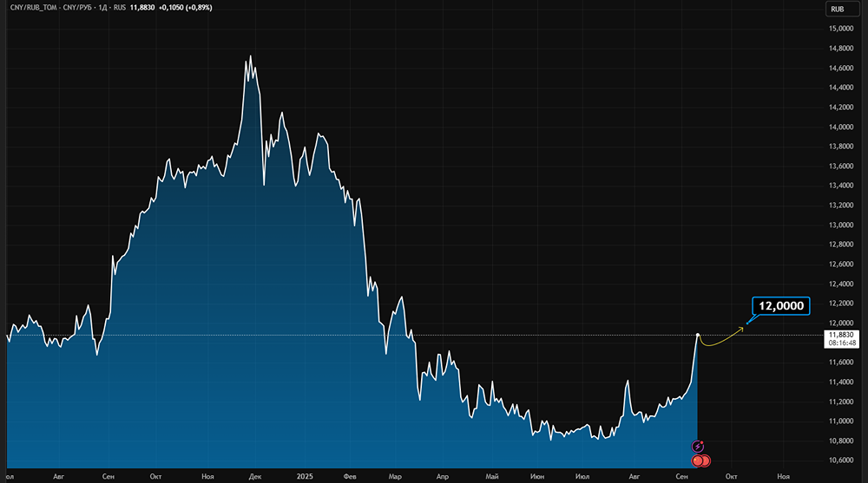Viewport: 868px width, 483px height.
Task: Click the 13,8000 price axis label
Action: point(841,147)
